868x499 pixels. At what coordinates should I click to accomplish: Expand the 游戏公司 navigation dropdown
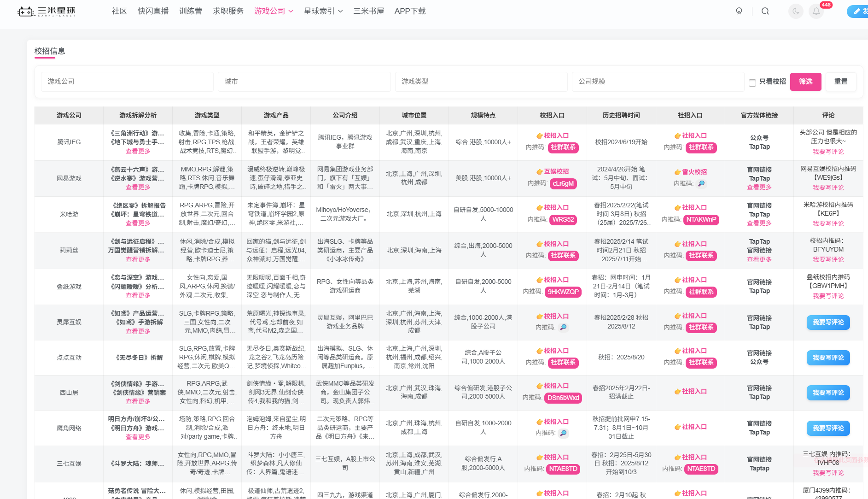274,11
